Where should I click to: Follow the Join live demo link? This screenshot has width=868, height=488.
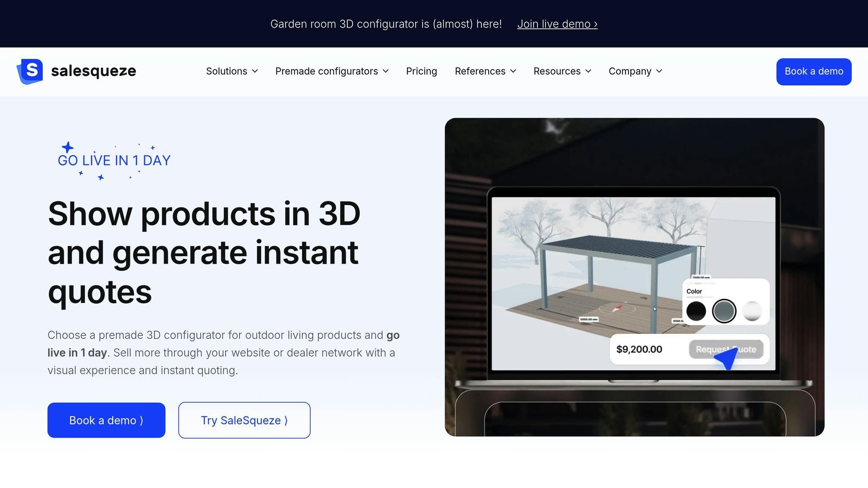(x=557, y=24)
